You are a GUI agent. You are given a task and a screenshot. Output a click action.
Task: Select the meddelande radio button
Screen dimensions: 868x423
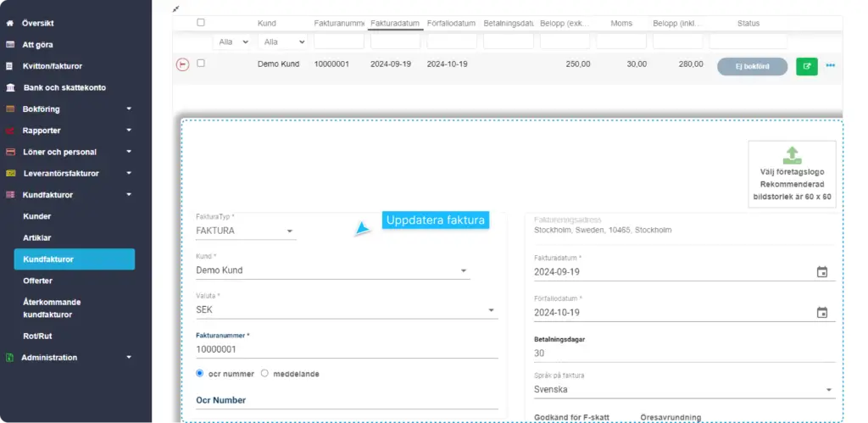[264, 373]
